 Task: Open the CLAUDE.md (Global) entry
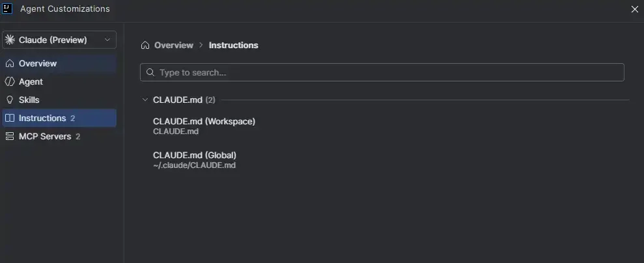click(x=195, y=160)
